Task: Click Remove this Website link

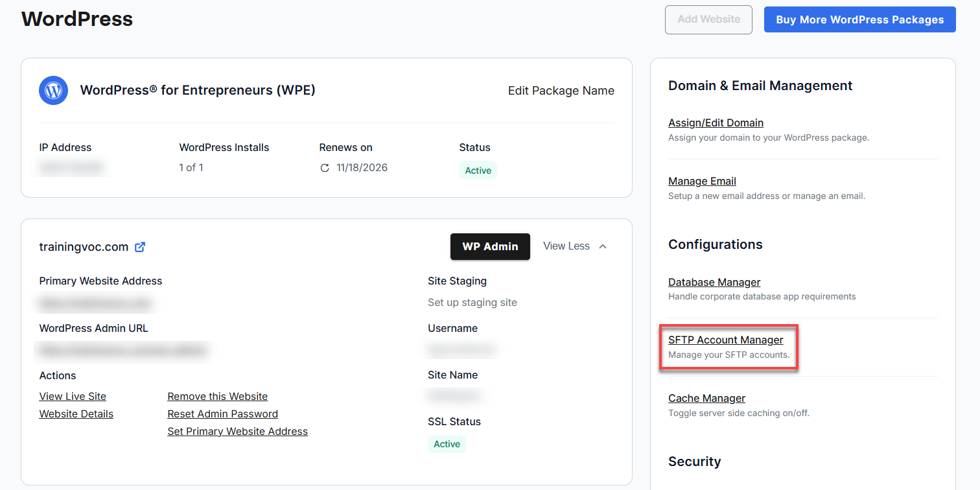Action: click(x=217, y=396)
